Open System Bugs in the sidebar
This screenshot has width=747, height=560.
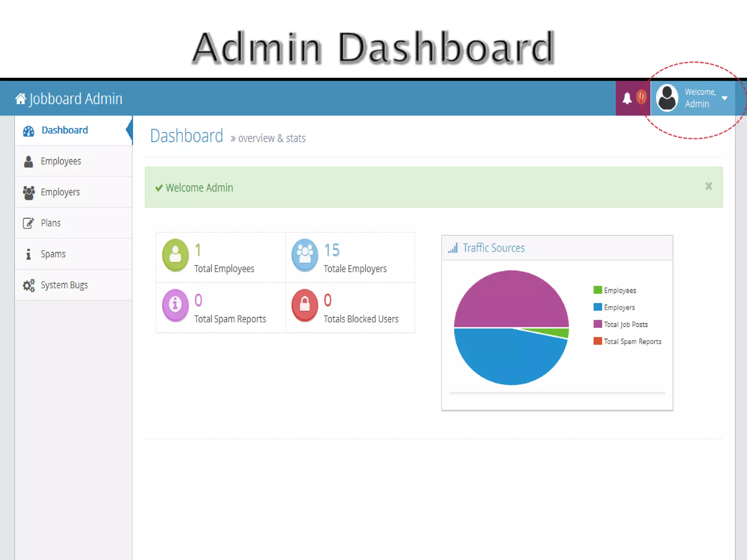pyautogui.click(x=64, y=285)
